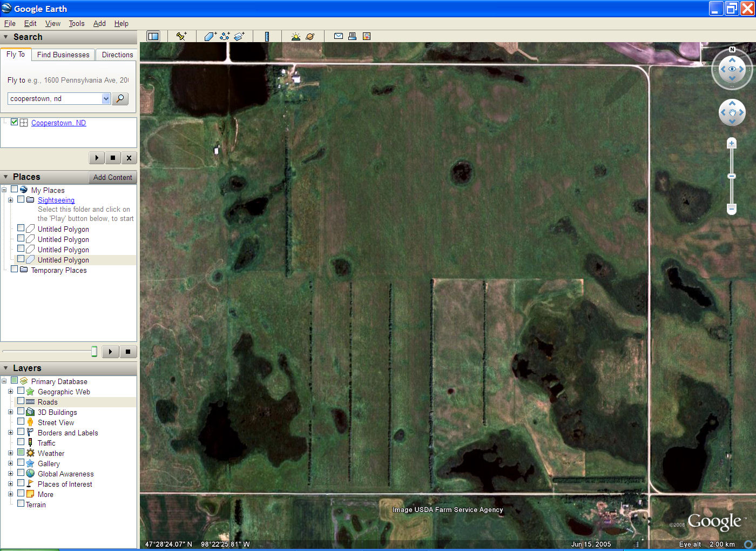Zoom in with the plus button
The height and width of the screenshot is (551, 756).
(x=732, y=143)
